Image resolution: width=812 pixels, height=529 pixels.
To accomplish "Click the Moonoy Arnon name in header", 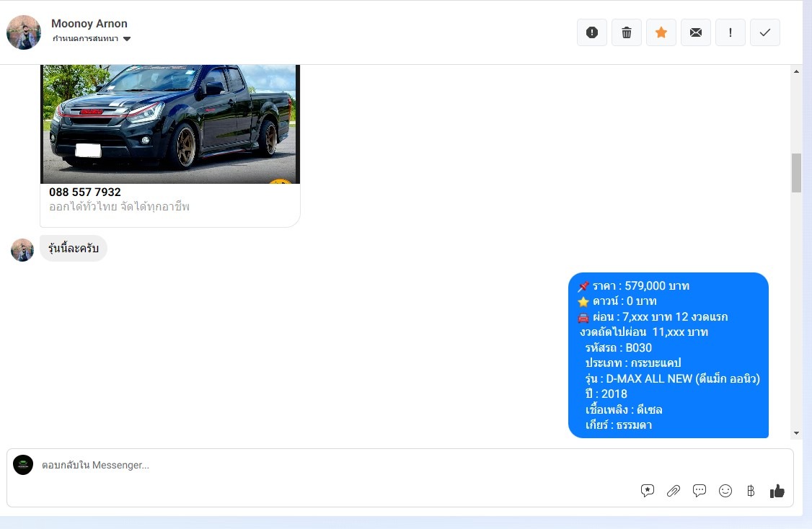I will tap(89, 23).
